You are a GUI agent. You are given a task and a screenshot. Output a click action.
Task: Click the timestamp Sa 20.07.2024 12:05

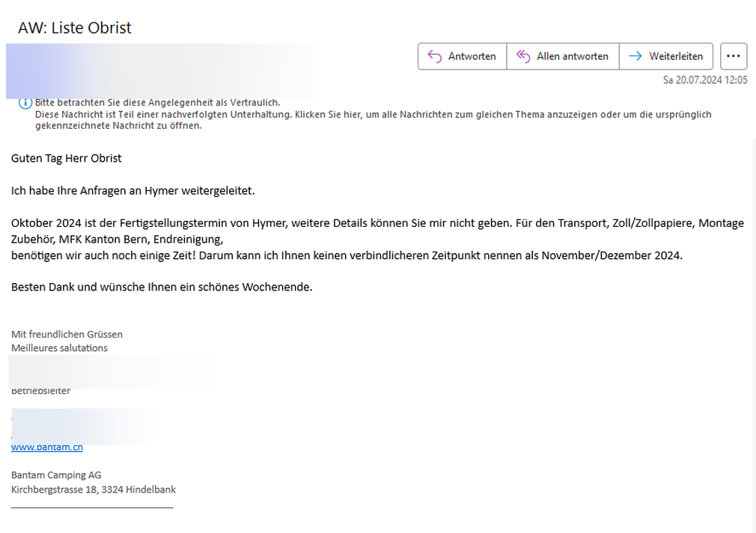pyautogui.click(x=704, y=80)
